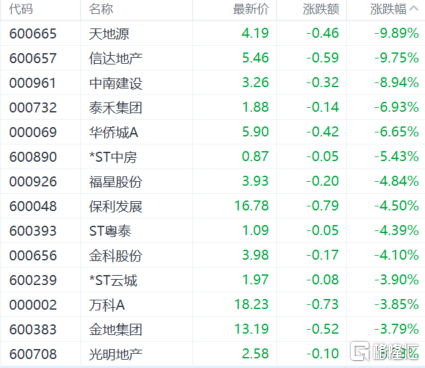Sort by 涨跌幅 column header
The height and width of the screenshot is (368, 425).
pos(388,9)
